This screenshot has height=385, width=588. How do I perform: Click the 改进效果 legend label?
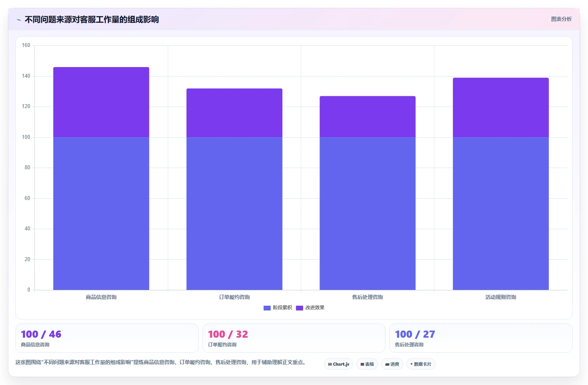pos(315,308)
